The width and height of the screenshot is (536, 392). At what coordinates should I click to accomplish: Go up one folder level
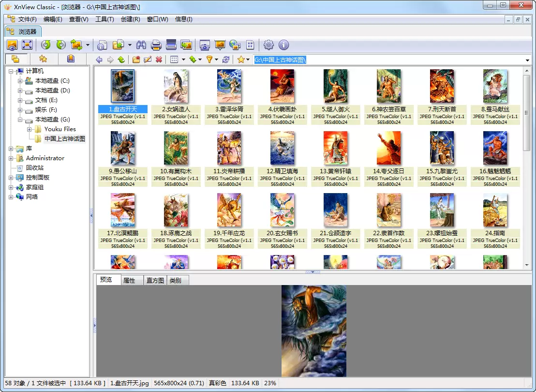click(x=121, y=60)
